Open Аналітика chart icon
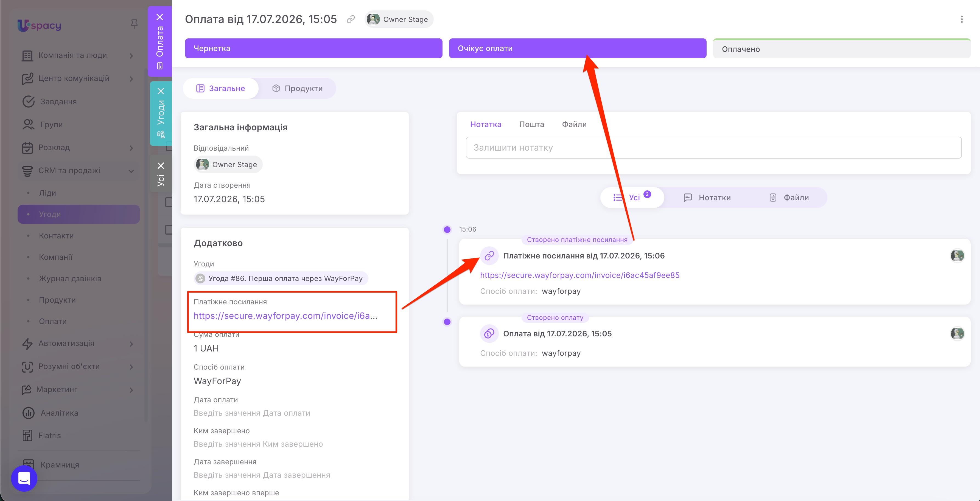Image resolution: width=980 pixels, height=501 pixels. (28, 413)
